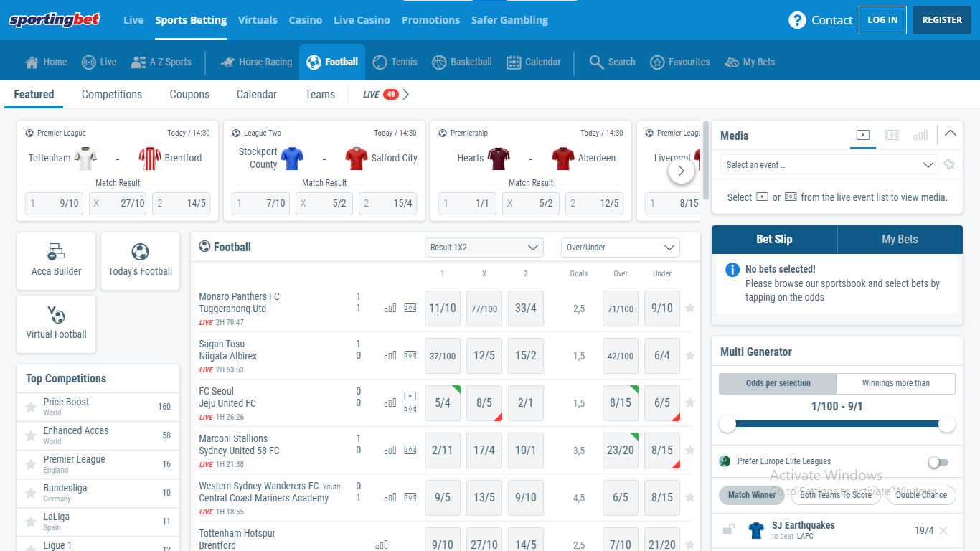
Task: Click the odds range slider track
Action: pyautogui.click(x=837, y=424)
